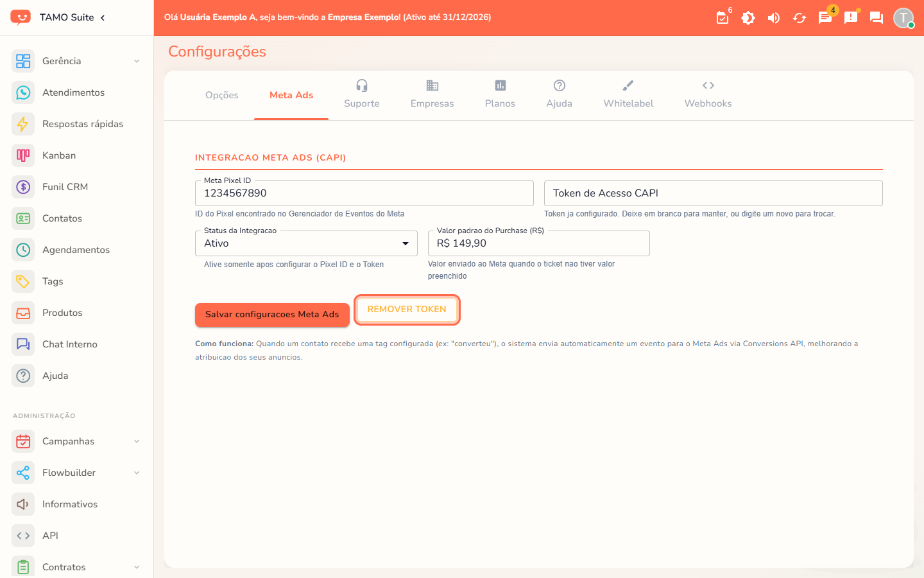Switch to the Opções tab
The height and width of the screenshot is (578, 924).
click(x=222, y=95)
